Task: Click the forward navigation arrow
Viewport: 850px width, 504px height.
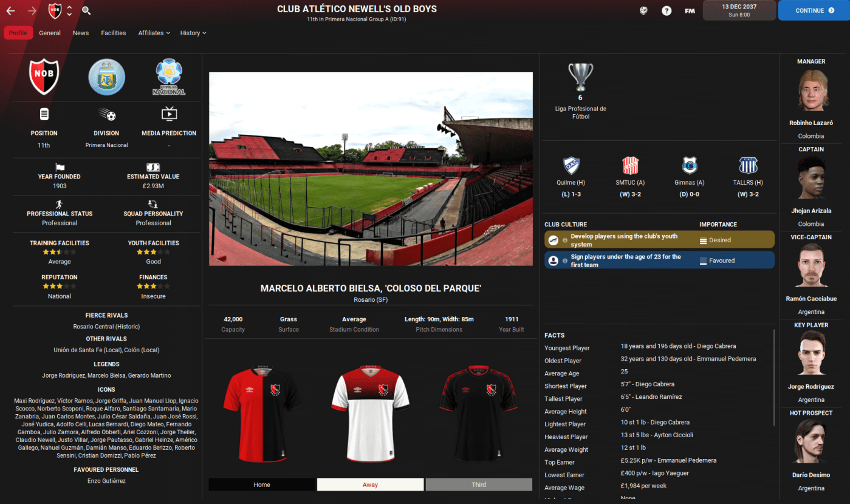Action: [32, 10]
